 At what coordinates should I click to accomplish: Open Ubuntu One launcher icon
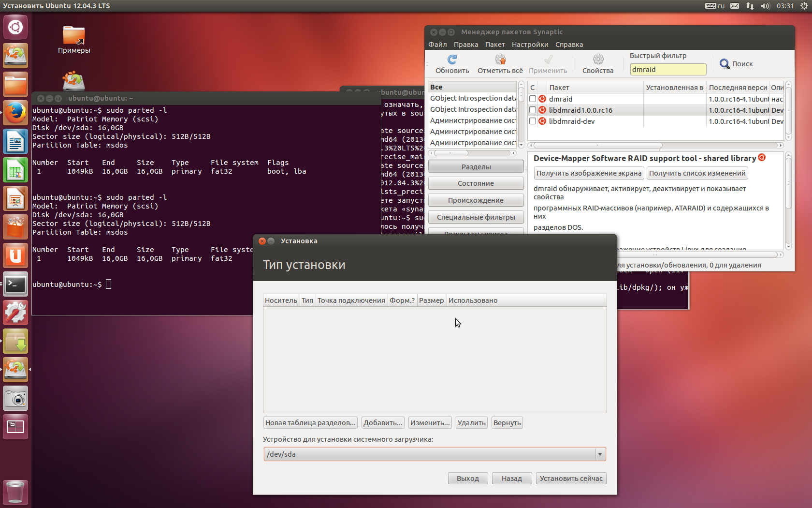coord(15,255)
